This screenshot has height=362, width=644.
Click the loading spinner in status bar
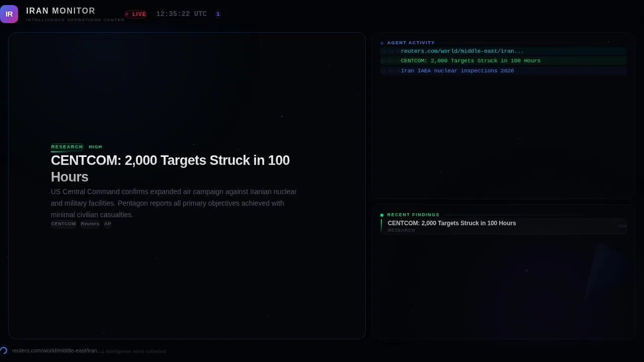click(4, 350)
